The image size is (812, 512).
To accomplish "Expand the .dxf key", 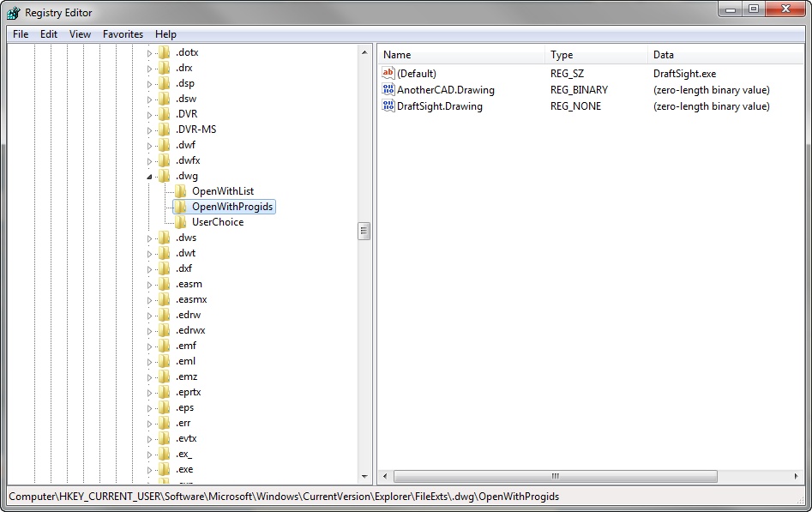I will (x=149, y=269).
